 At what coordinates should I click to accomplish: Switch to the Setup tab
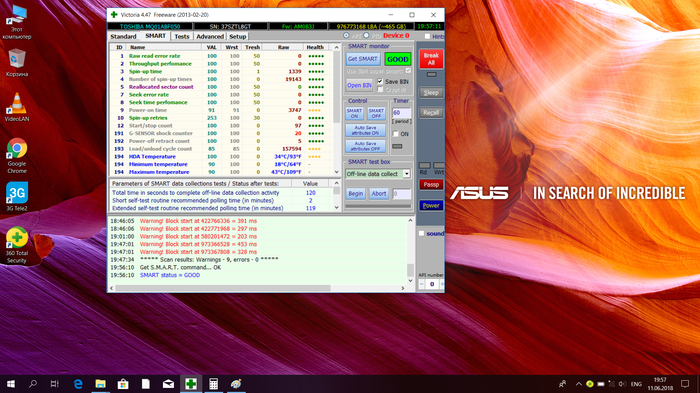pyautogui.click(x=238, y=37)
